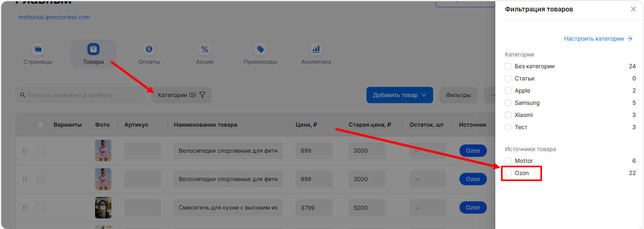
Task: Select the Products (Товары) icon
Action: (x=93, y=50)
